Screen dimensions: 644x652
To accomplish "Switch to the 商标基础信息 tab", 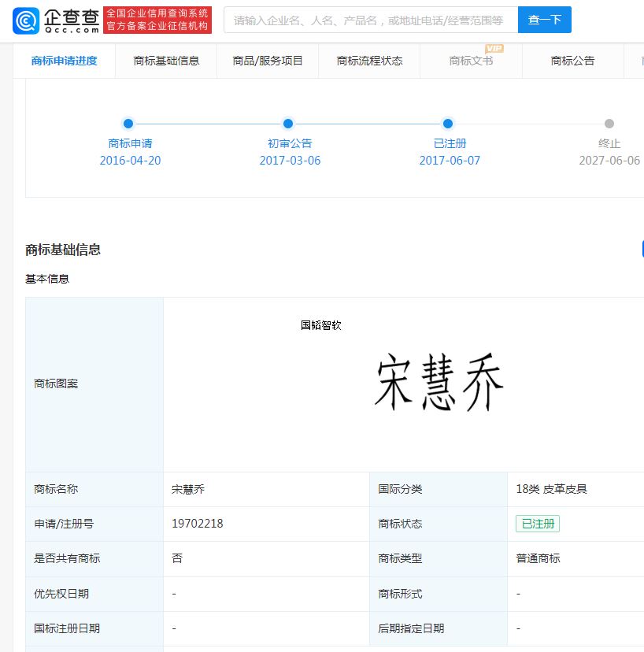I will [166, 61].
